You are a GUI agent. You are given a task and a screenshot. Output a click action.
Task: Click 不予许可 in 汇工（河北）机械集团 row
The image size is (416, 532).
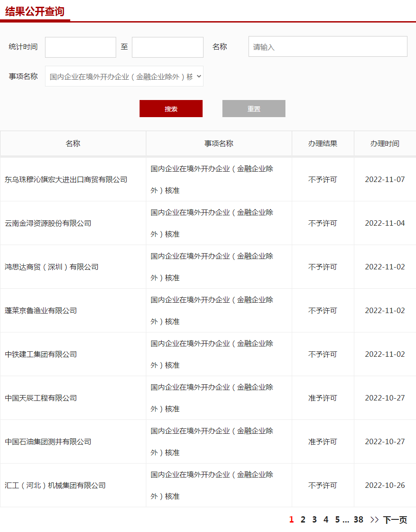[x=322, y=486]
